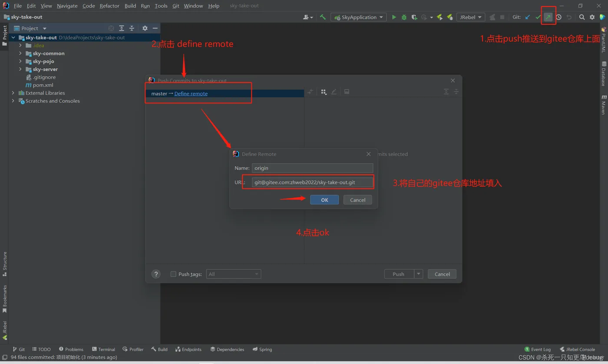Select .gitignore file in project tree

coord(41,77)
